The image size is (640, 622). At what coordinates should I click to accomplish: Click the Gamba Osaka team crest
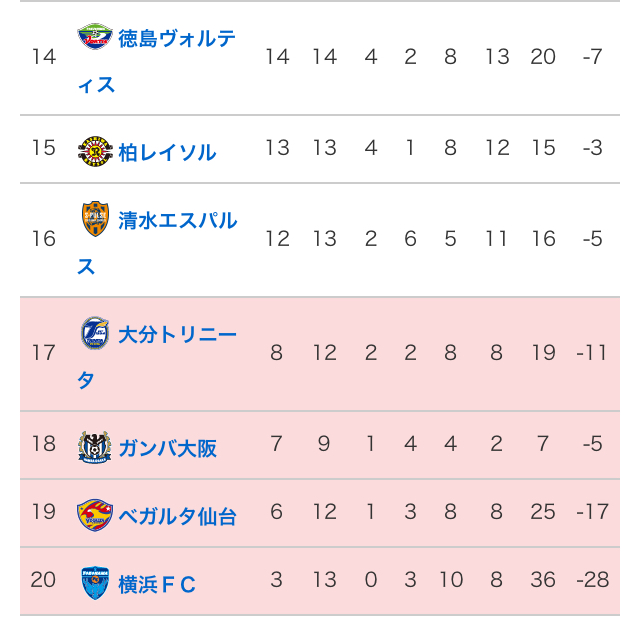click(x=95, y=447)
